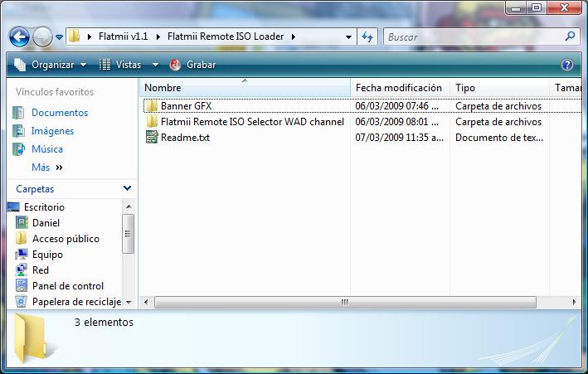Click the Imágenes icon in favorites
This screenshot has width=588, height=374.
pyautogui.click(x=18, y=131)
